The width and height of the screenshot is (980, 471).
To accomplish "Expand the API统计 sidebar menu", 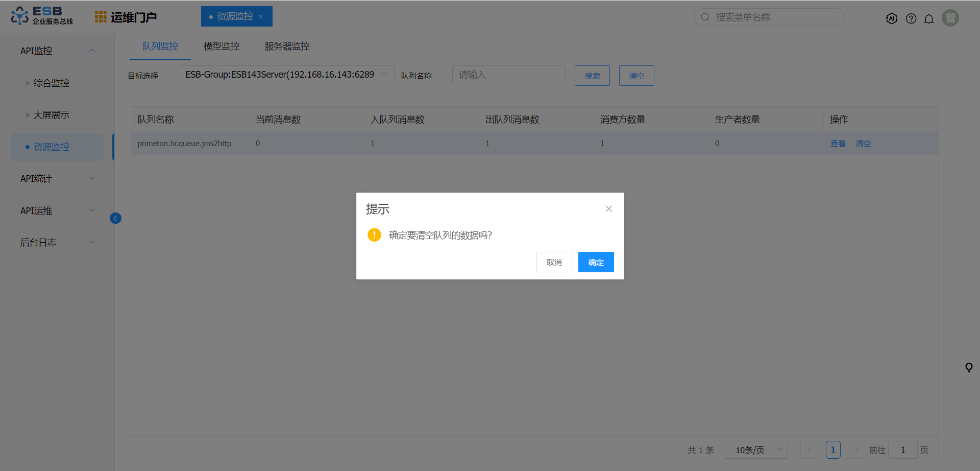I will 57,178.
